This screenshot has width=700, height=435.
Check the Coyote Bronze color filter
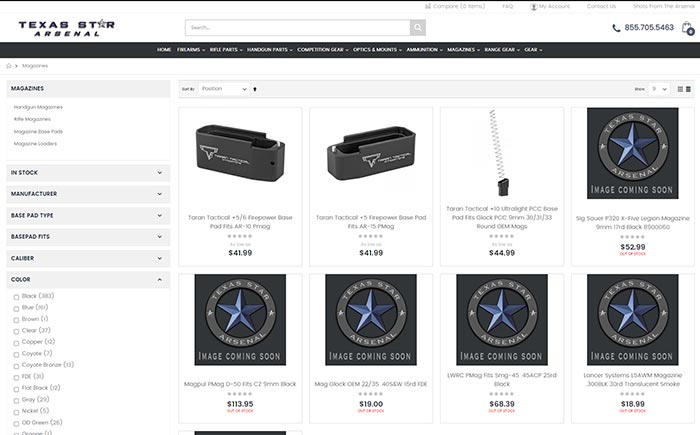[x=17, y=366]
